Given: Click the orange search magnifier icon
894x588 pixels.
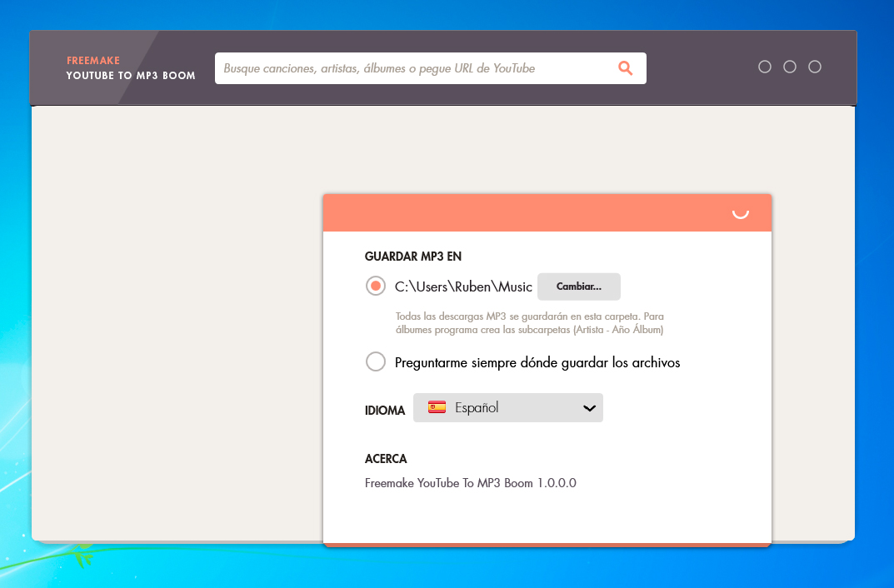Looking at the screenshot, I should click(x=626, y=68).
